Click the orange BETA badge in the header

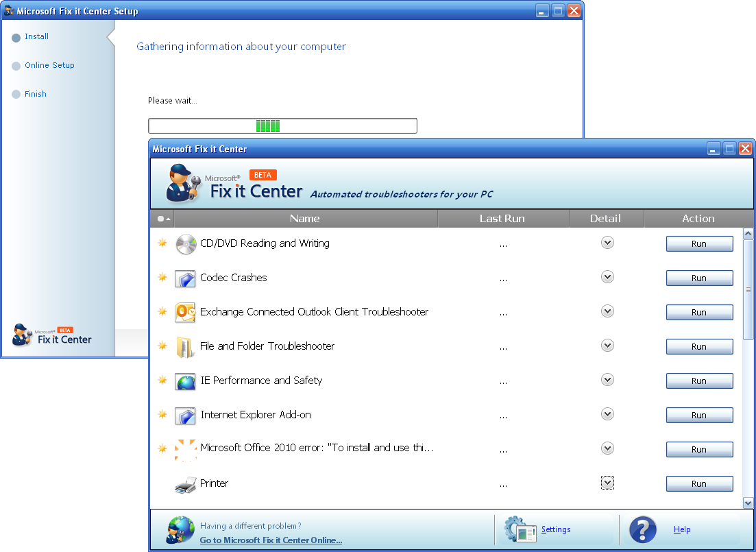coord(263,175)
